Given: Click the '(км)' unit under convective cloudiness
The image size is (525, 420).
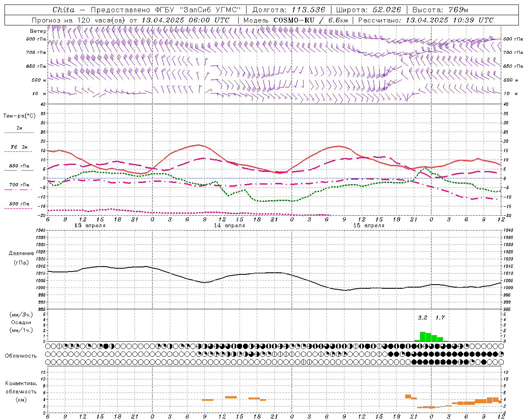Looking at the screenshot, I should point(21,399).
